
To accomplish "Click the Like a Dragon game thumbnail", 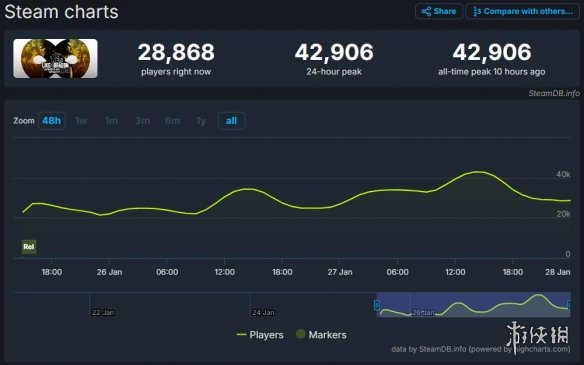I will pyautogui.click(x=55, y=58).
